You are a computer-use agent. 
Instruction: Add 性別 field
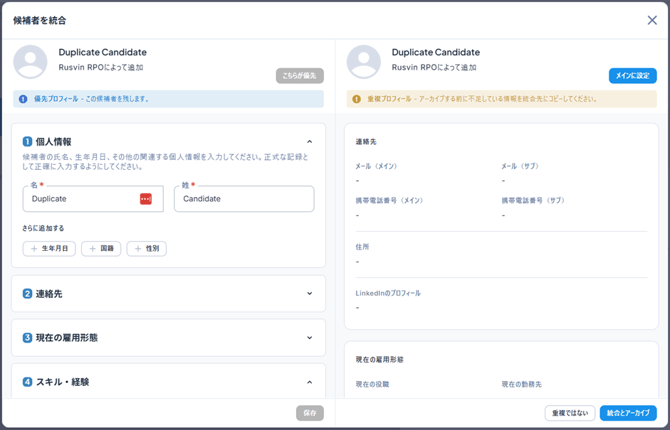pos(146,249)
